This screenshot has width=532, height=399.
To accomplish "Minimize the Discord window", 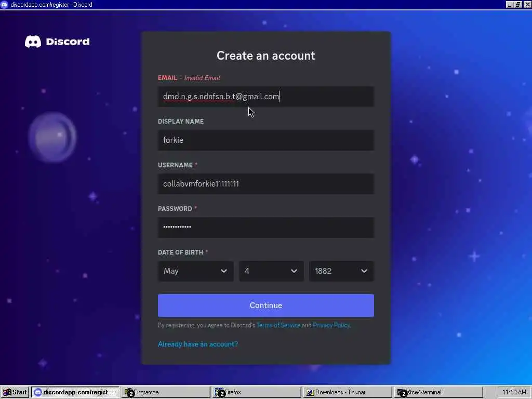I will coord(510,4).
